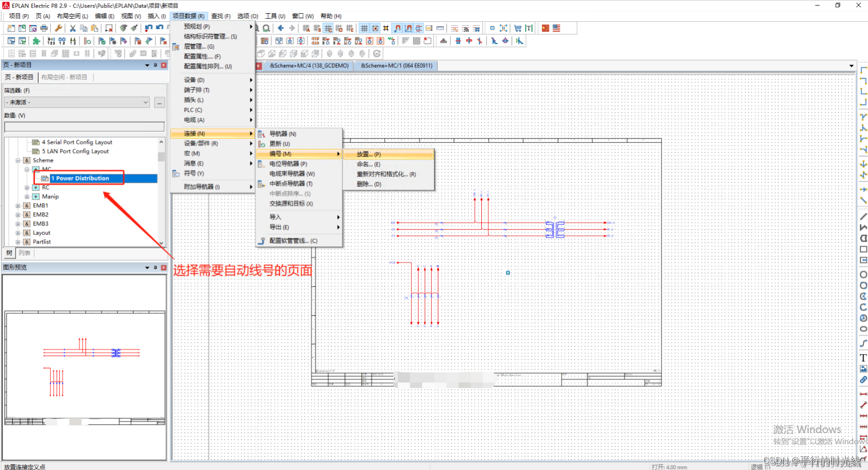
Task: Expand the Partlist tree node
Action: pyautogui.click(x=18, y=243)
